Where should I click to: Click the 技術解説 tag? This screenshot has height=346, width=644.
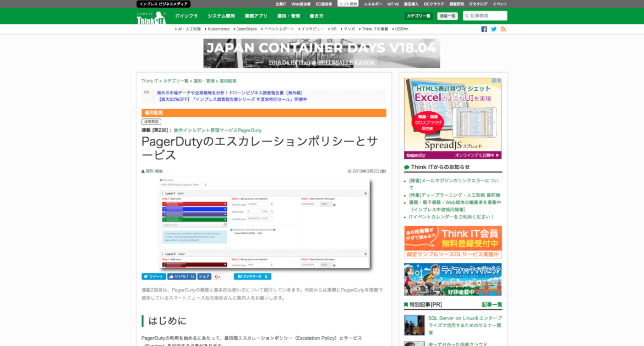pos(151,122)
